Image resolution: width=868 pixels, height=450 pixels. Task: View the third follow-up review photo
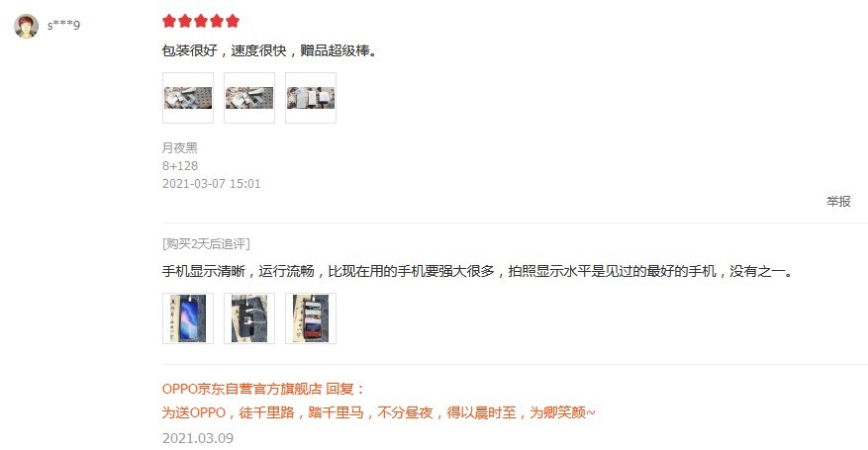point(311,318)
